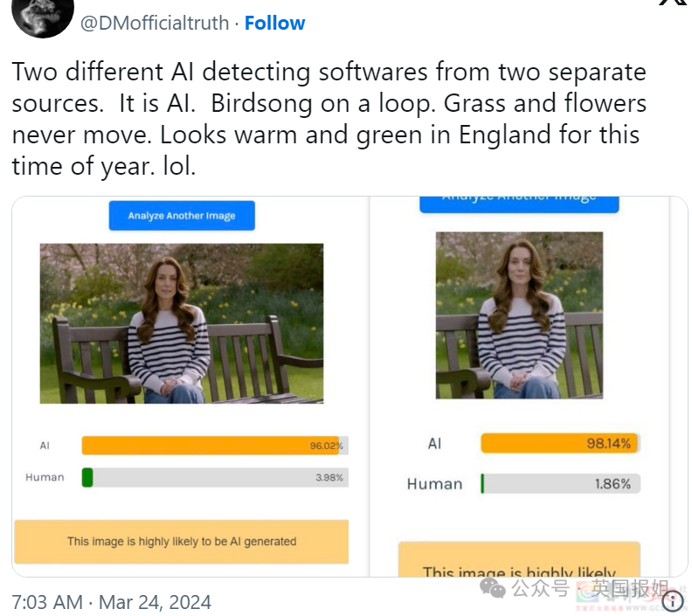Click the 1.86% Human bar
The width and height of the screenshot is (692, 616).
pyautogui.click(x=559, y=483)
